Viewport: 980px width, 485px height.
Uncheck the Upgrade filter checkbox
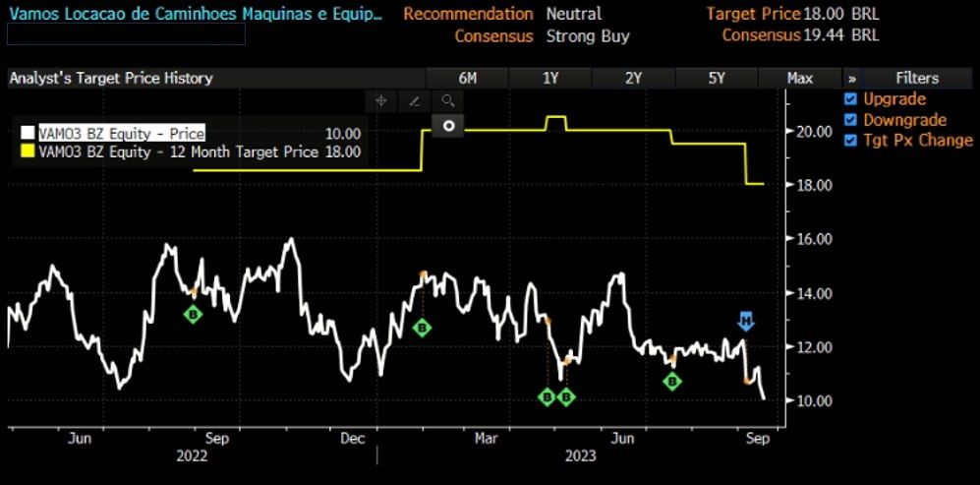(x=850, y=98)
